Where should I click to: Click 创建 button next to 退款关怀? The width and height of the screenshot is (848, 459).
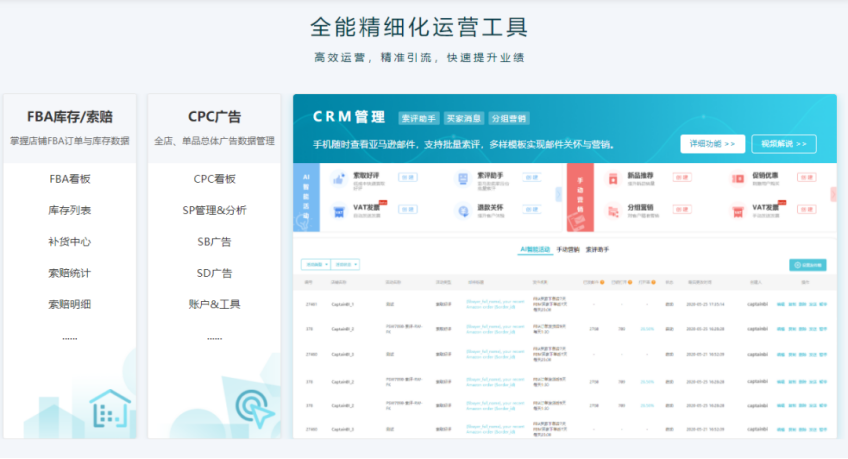(532, 209)
